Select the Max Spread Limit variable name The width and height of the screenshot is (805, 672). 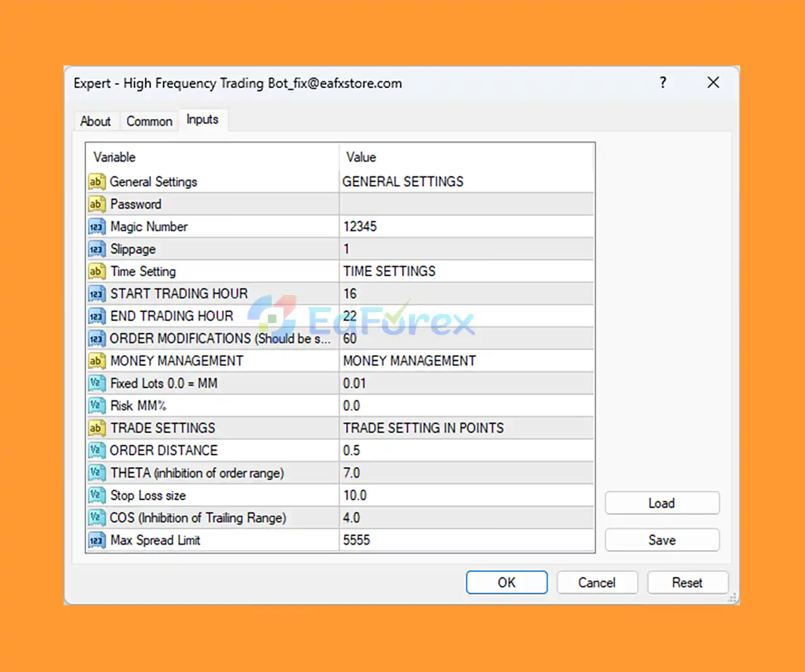tap(155, 540)
